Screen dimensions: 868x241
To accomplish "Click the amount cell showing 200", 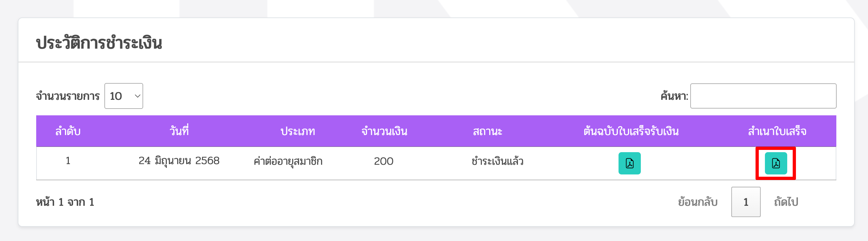I will click(384, 161).
